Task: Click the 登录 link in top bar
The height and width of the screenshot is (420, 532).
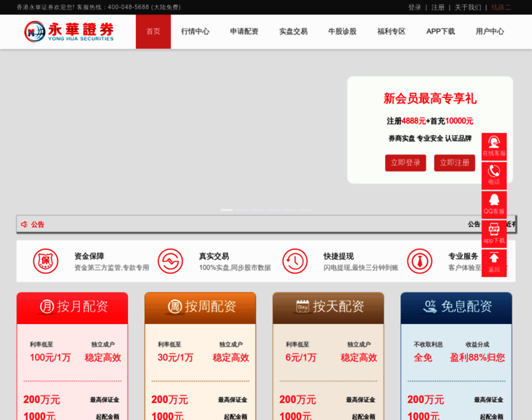Action: click(414, 7)
